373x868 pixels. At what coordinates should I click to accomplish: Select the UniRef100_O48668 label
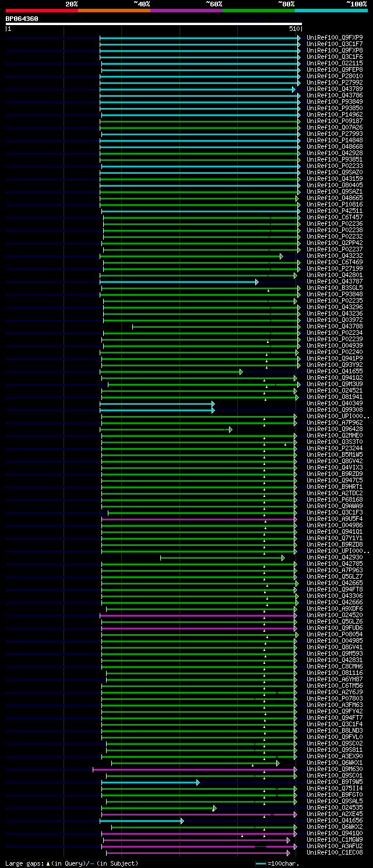pos(335,147)
